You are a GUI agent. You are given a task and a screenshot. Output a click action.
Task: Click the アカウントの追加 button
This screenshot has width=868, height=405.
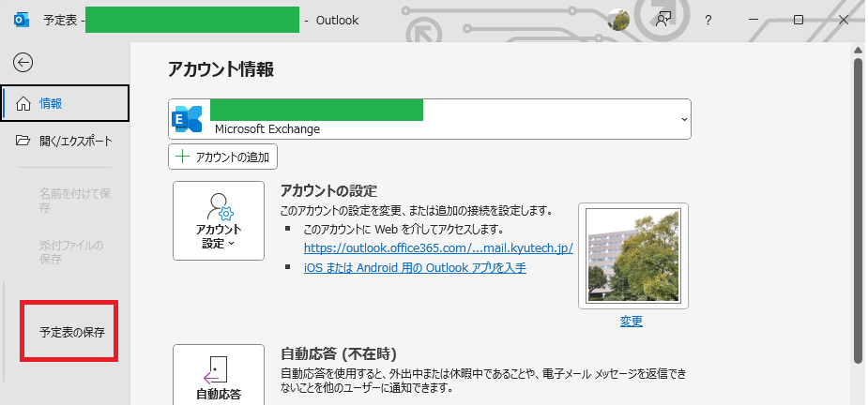click(x=222, y=157)
